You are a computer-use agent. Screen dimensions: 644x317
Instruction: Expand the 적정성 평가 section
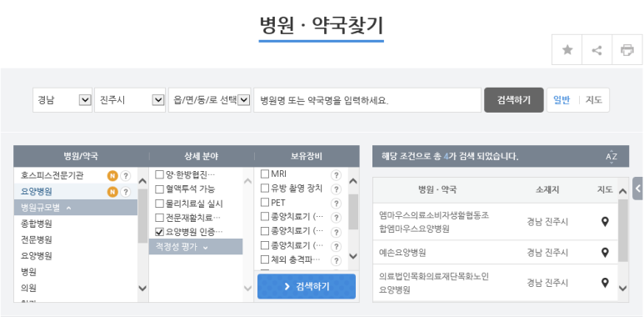tap(196, 247)
